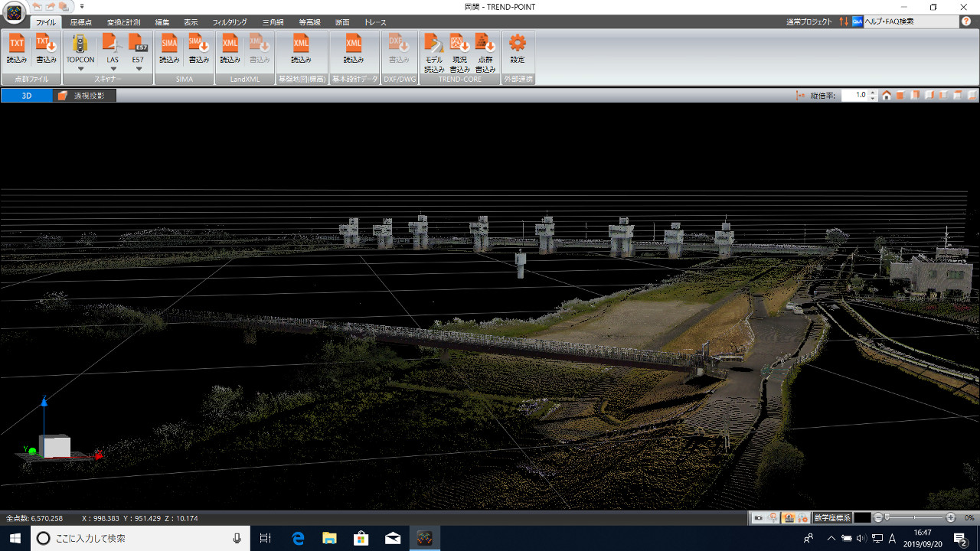Click the orange question mark help icon
The height and width of the screenshot is (551, 980).
click(x=966, y=21)
